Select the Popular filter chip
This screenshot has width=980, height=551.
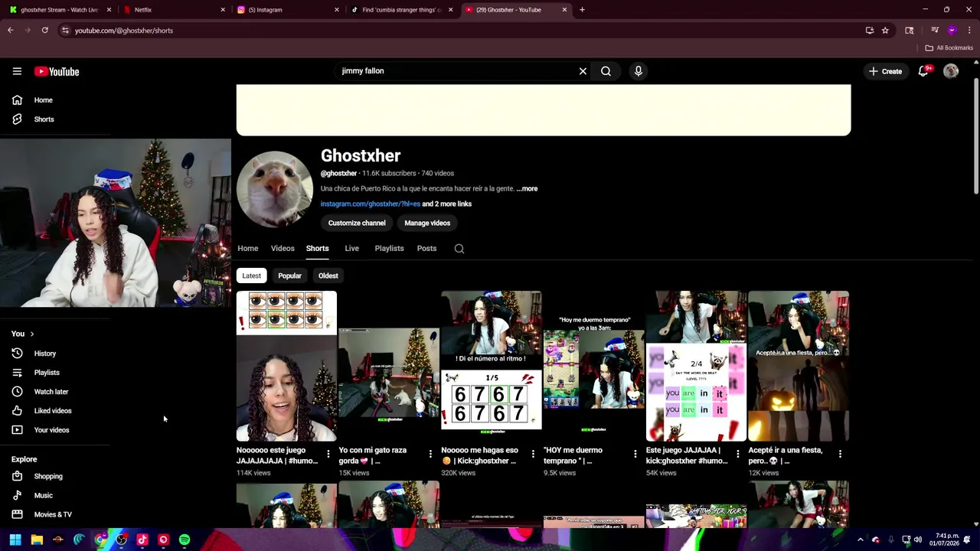click(289, 275)
